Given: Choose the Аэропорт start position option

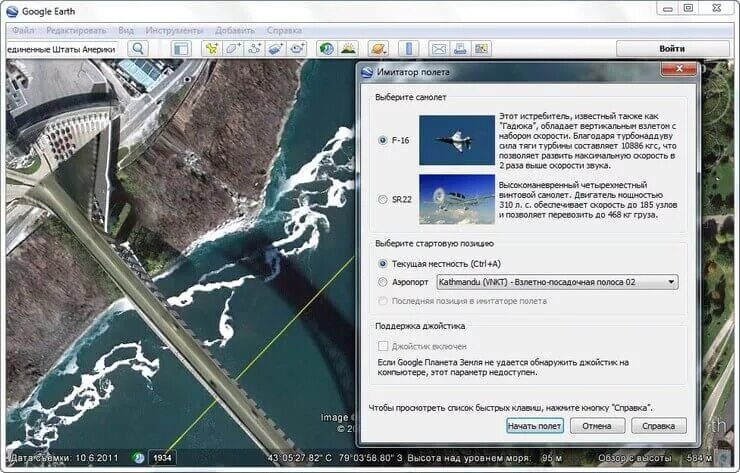Looking at the screenshot, I should [x=383, y=282].
